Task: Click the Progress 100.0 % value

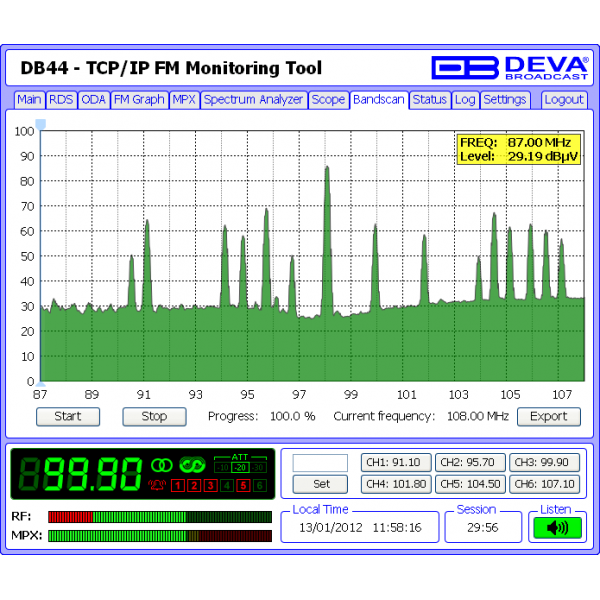Action: tap(293, 416)
